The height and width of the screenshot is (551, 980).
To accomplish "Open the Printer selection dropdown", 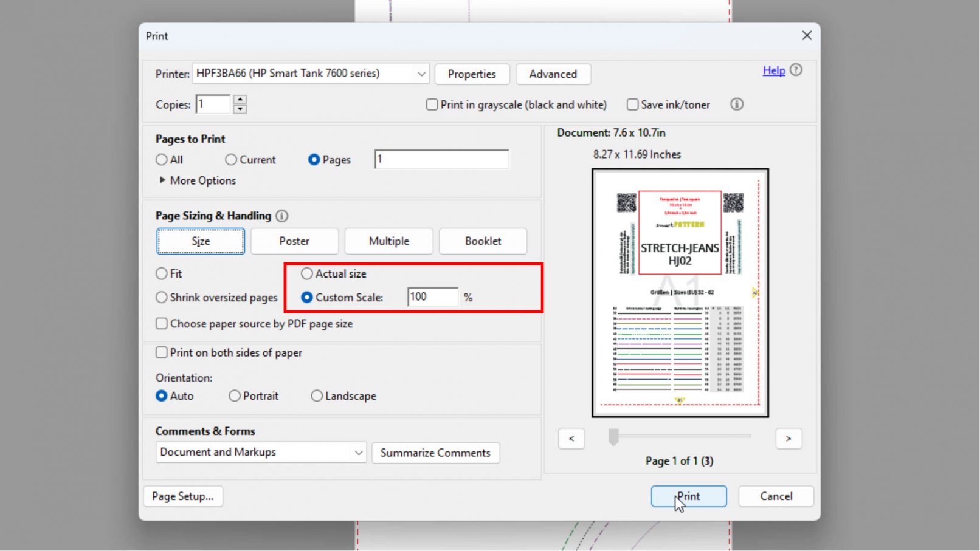I will pos(421,73).
